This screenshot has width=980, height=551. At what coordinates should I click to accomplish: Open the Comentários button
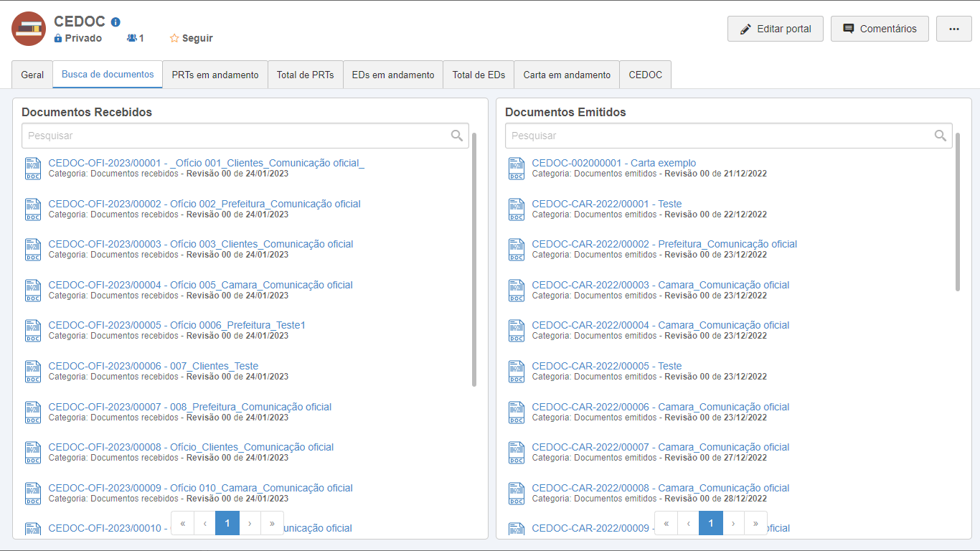click(x=880, y=29)
